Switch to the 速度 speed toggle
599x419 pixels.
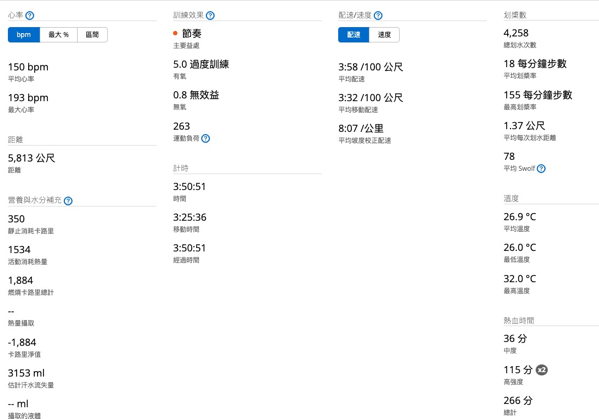pos(384,35)
